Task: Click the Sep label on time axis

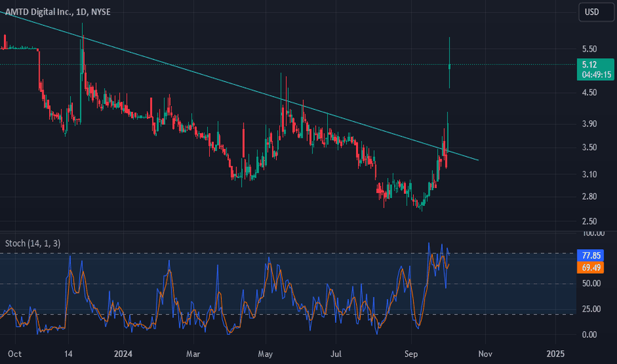Action: 411,354
